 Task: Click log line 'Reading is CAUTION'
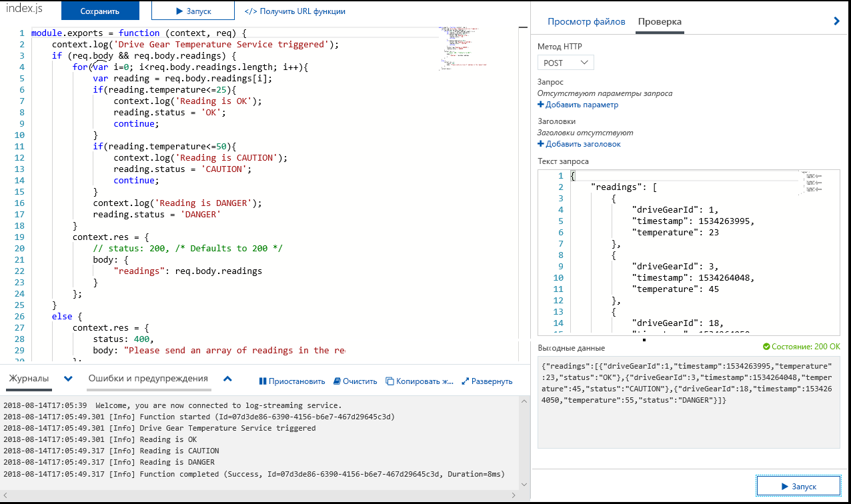pyautogui.click(x=111, y=451)
